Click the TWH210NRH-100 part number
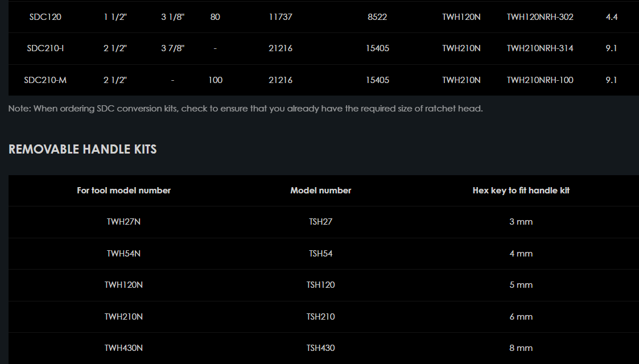The width and height of the screenshot is (639, 364). [539, 80]
